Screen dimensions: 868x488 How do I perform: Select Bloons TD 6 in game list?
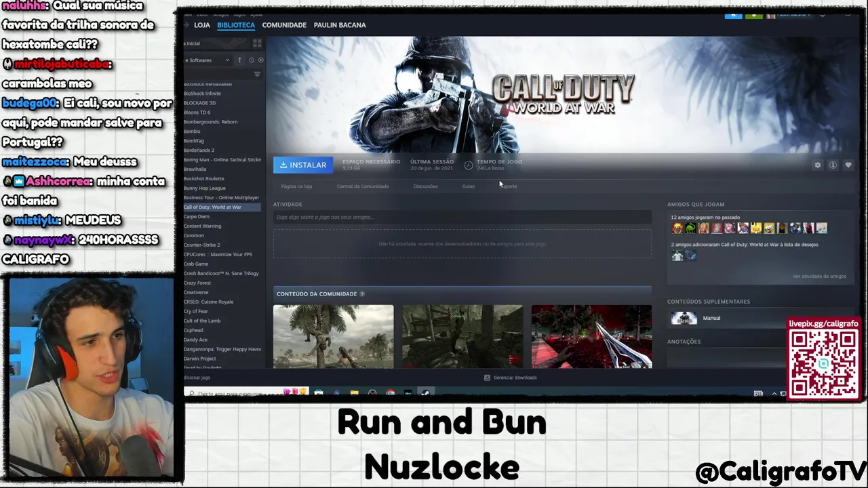pos(197,113)
